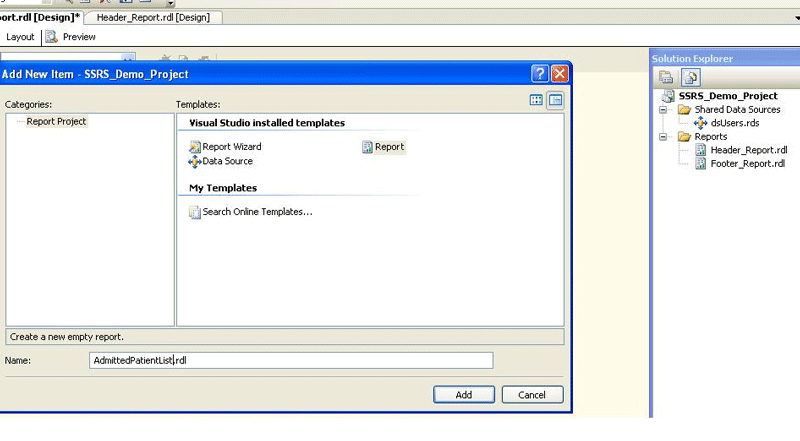The height and width of the screenshot is (441, 800).
Task: Click the Cancel button
Action: [x=532, y=395]
